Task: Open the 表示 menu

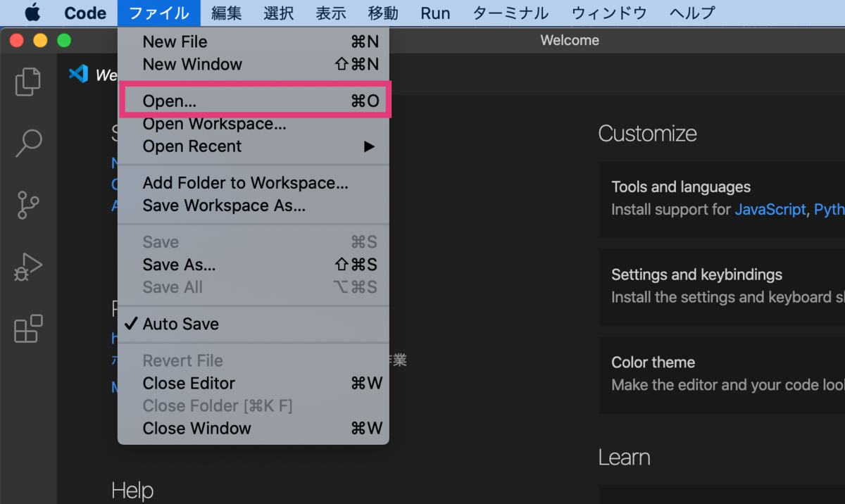Action: click(331, 13)
